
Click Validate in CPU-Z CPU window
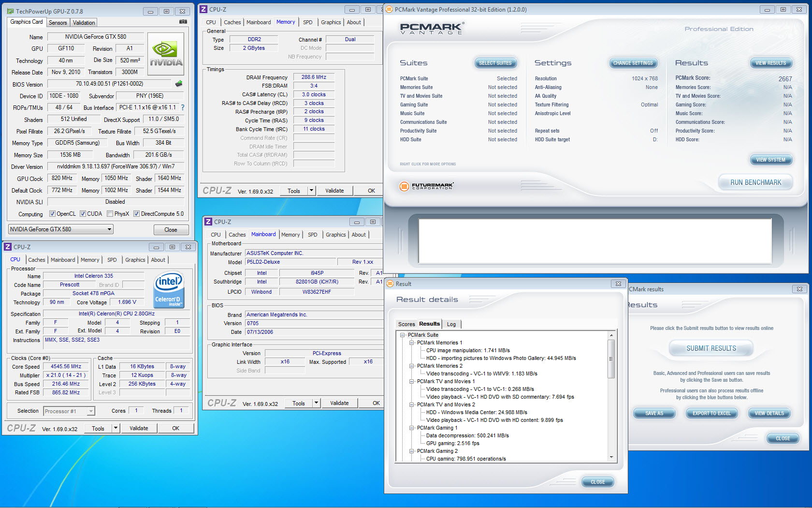(139, 428)
